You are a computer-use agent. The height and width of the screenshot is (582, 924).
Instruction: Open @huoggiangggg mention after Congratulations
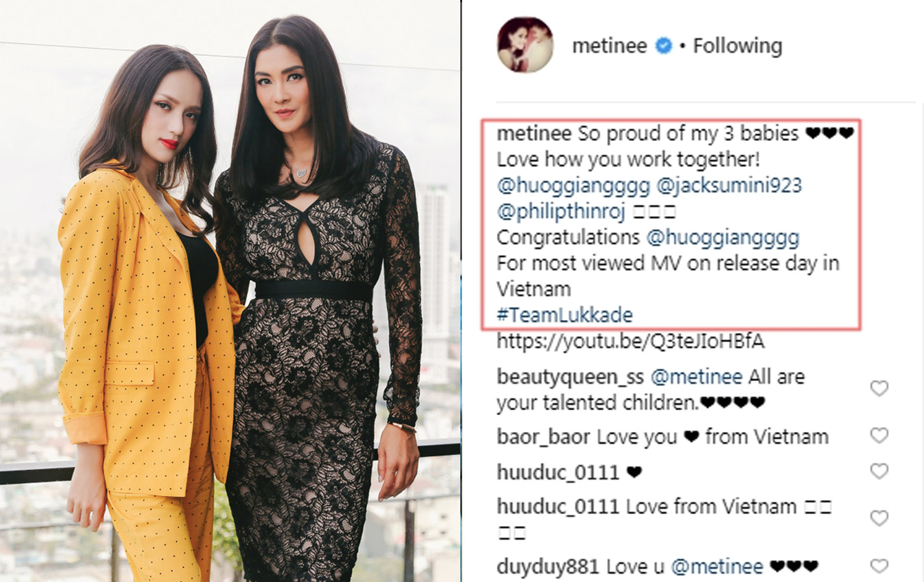(x=723, y=237)
